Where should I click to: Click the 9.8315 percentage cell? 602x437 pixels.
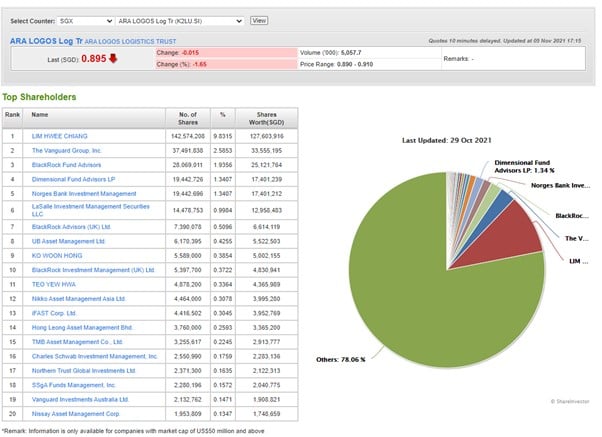(x=223, y=136)
